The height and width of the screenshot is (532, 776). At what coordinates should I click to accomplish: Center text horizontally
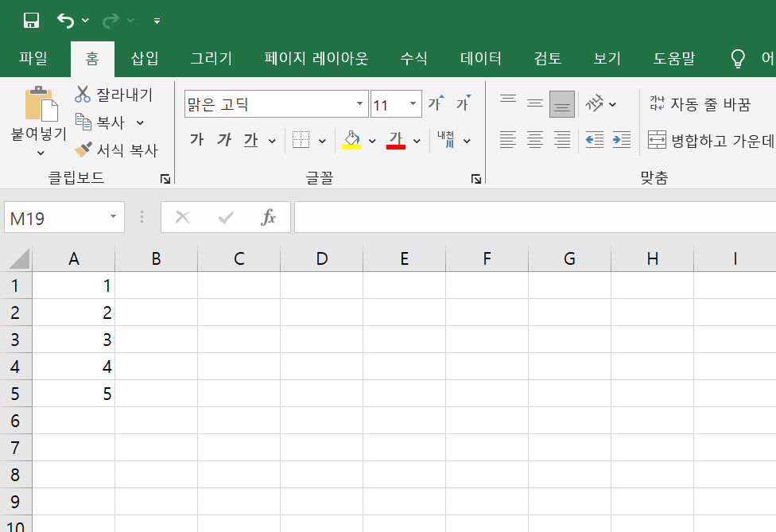(535, 140)
